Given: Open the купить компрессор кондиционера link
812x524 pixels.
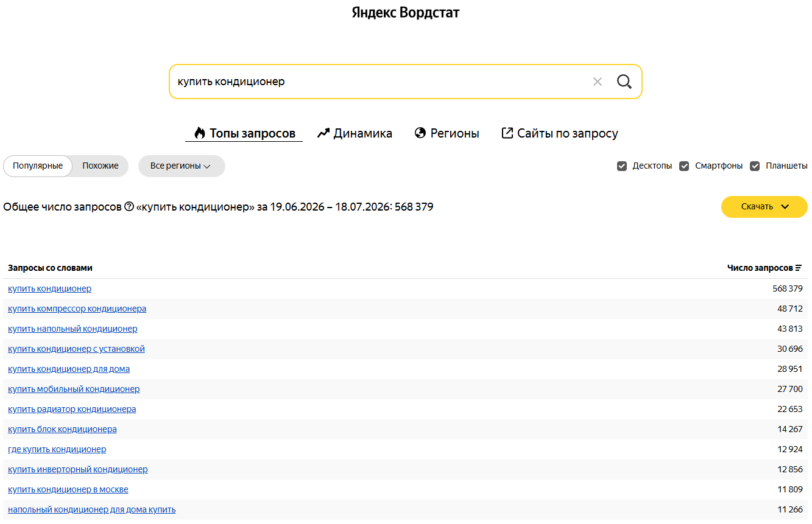Looking at the screenshot, I should [x=77, y=309].
